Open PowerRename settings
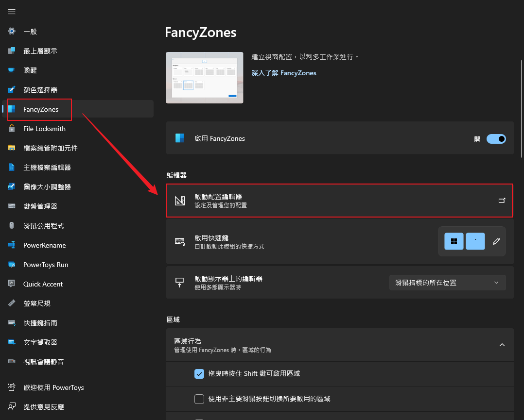This screenshot has width=524, height=420. click(x=44, y=245)
